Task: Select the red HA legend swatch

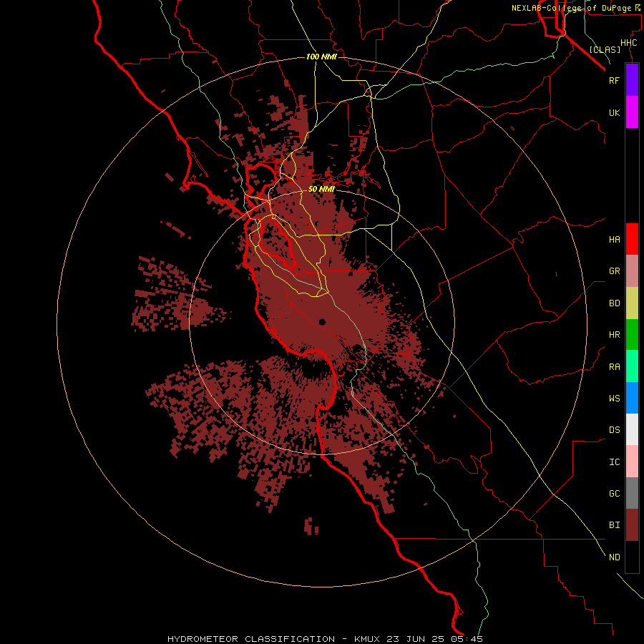Action: pyautogui.click(x=632, y=239)
